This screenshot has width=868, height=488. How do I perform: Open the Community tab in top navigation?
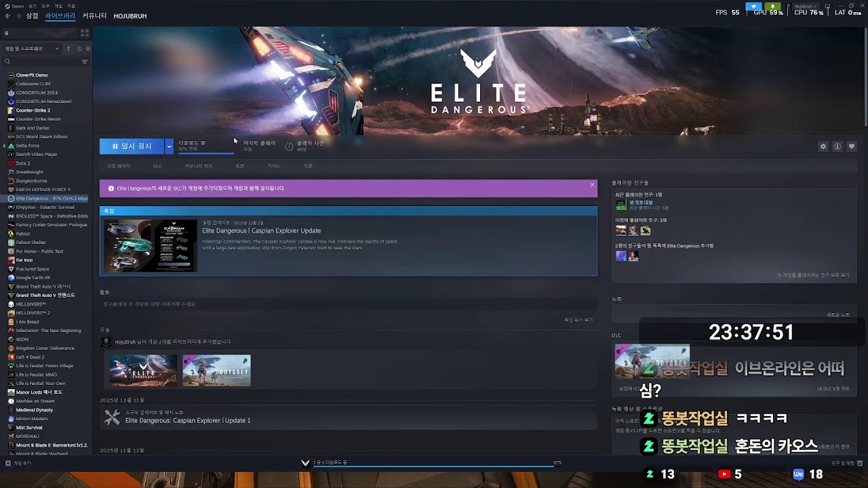[x=94, y=16]
